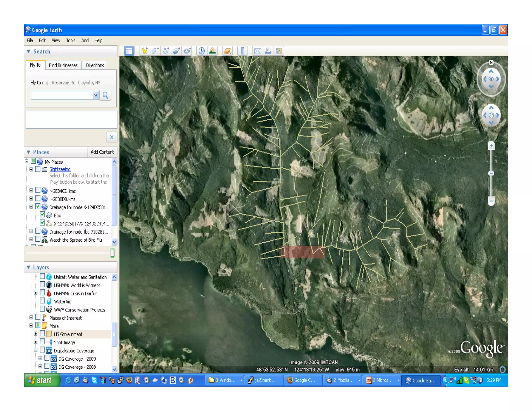Open the Sightseeing link in Places
The height and width of the screenshot is (411, 532).
coord(60,169)
